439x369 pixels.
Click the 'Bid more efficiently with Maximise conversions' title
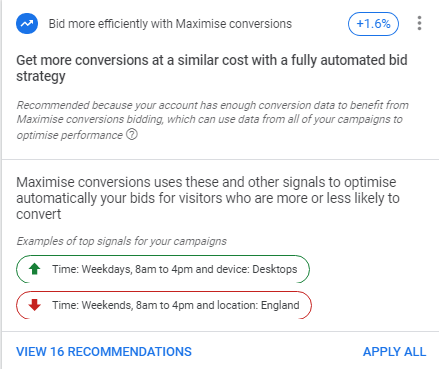tap(170, 24)
